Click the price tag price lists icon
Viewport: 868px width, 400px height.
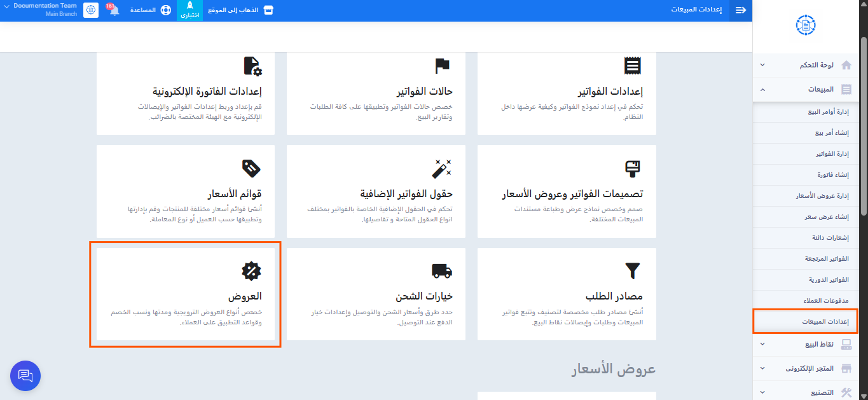click(252, 169)
